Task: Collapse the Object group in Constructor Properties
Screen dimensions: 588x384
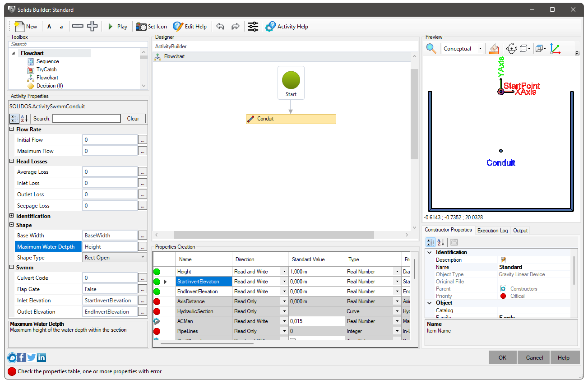Action: 429,303
